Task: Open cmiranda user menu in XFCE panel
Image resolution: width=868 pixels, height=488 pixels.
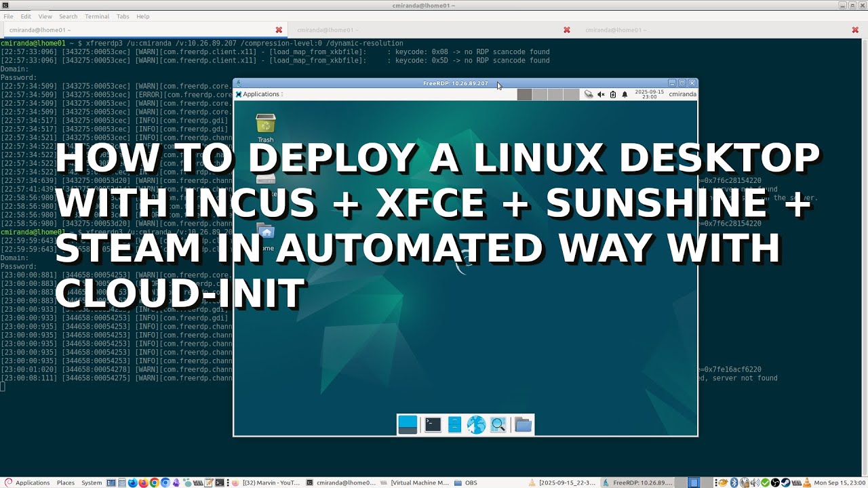Action: point(682,94)
